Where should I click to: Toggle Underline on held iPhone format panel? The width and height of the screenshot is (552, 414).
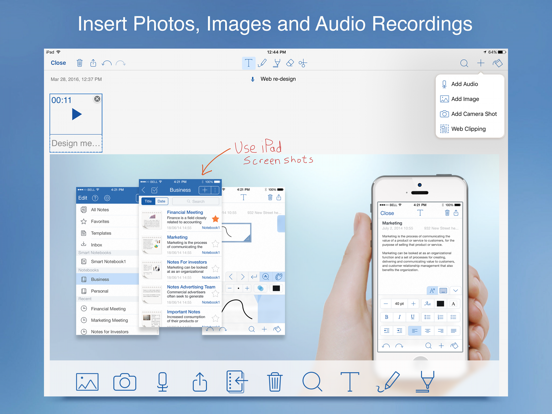point(413,317)
